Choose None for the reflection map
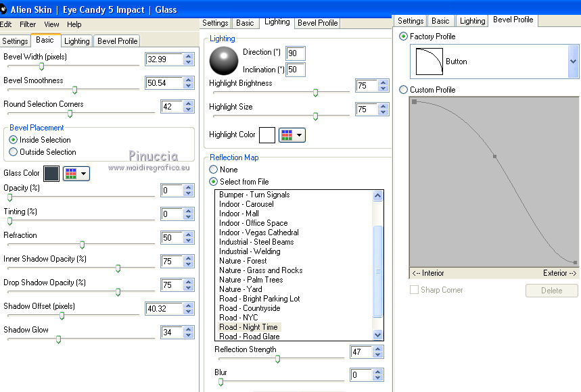 214,170
